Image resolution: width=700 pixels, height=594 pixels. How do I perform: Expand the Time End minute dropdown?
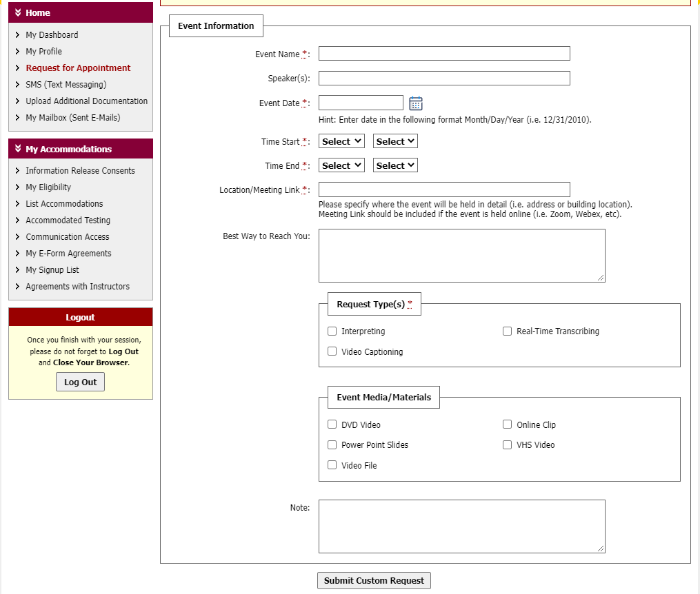[x=395, y=165]
